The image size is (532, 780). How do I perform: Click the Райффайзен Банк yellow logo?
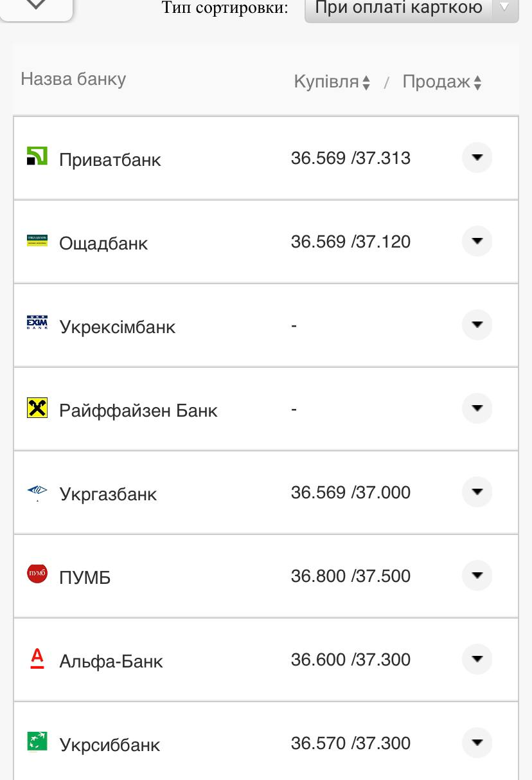pos(37,408)
